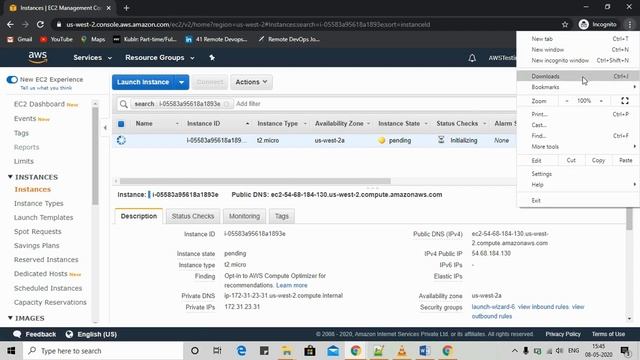The height and width of the screenshot is (360, 640).
Task: Collapse the INSTANCES sidebar section
Action: pyautogui.click(x=10, y=177)
